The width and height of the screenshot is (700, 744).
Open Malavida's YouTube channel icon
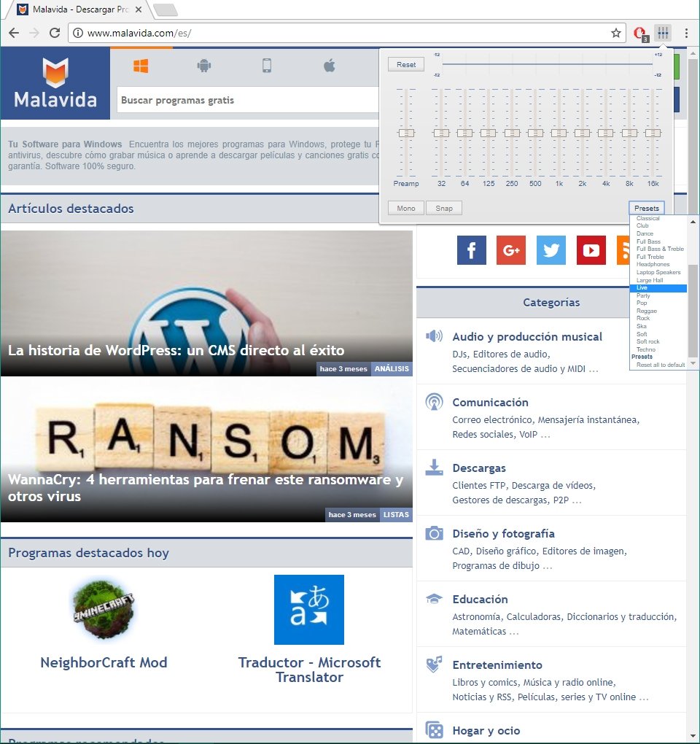(591, 250)
